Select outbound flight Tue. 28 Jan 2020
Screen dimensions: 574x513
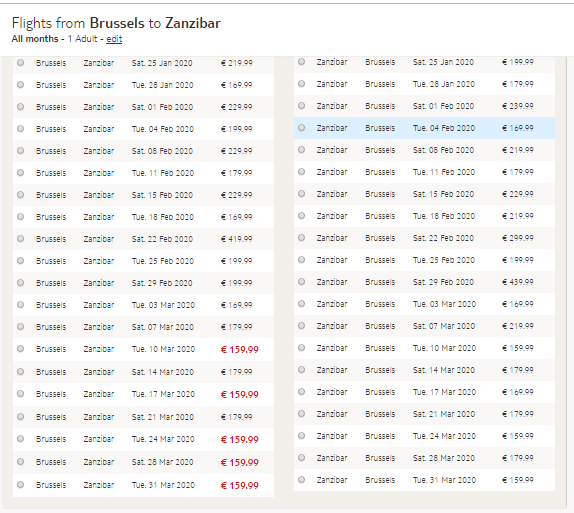pos(20,85)
